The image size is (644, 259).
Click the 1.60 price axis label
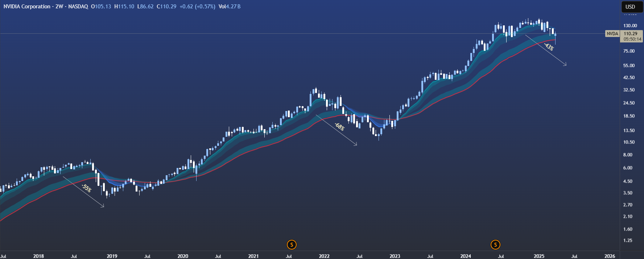click(628, 229)
